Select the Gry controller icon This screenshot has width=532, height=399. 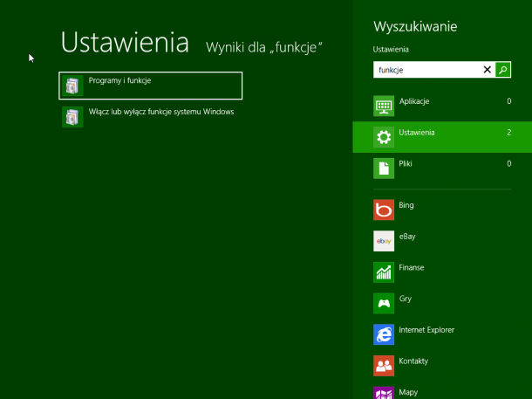click(384, 303)
